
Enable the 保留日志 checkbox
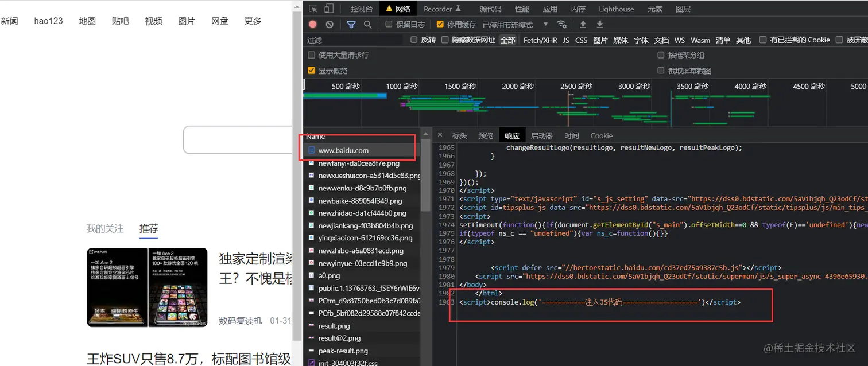point(389,24)
